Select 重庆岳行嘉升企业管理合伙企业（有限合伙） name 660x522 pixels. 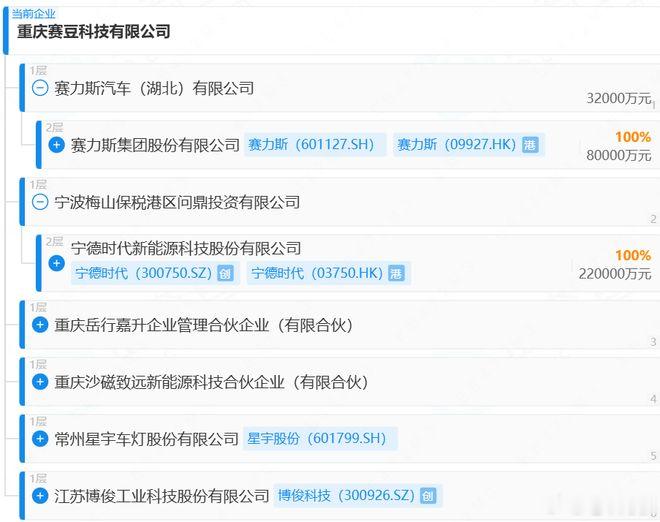[204, 325]
